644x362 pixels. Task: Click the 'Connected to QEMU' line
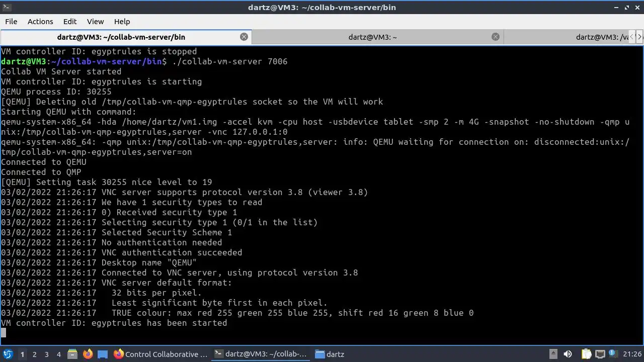44,162
